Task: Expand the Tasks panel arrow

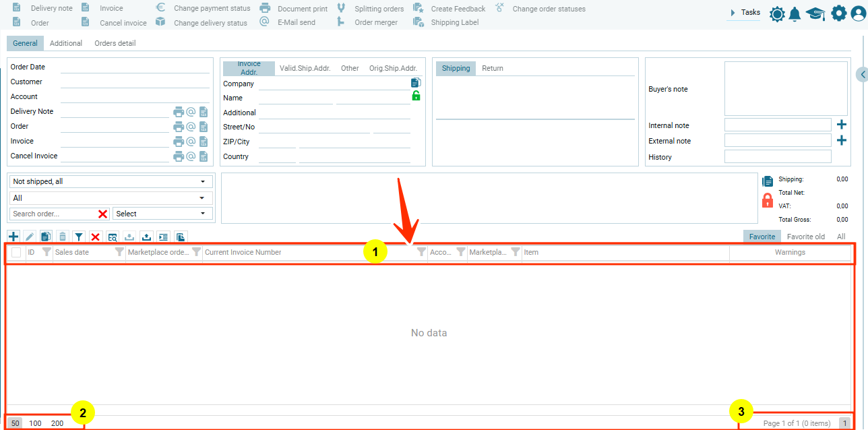Action: tap(733, 12)
